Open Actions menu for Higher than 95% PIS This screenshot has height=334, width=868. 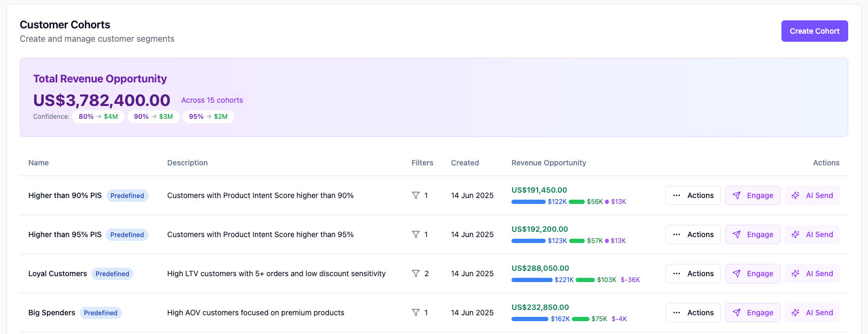tap(693, 234)
